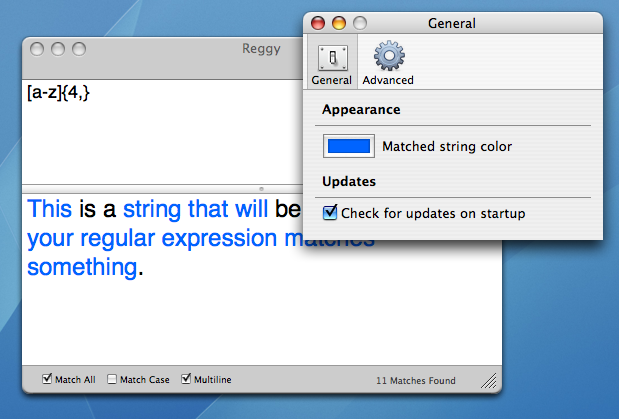Minimize the Reggy main window
The height and width of the screenshot is (419, 619).
[58, 48]
